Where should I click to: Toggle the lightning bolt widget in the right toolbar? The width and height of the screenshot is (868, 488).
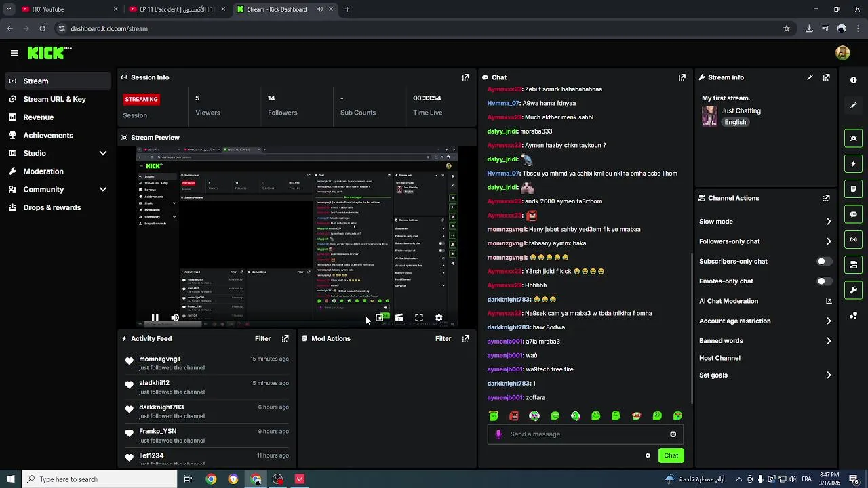[853, 163]
